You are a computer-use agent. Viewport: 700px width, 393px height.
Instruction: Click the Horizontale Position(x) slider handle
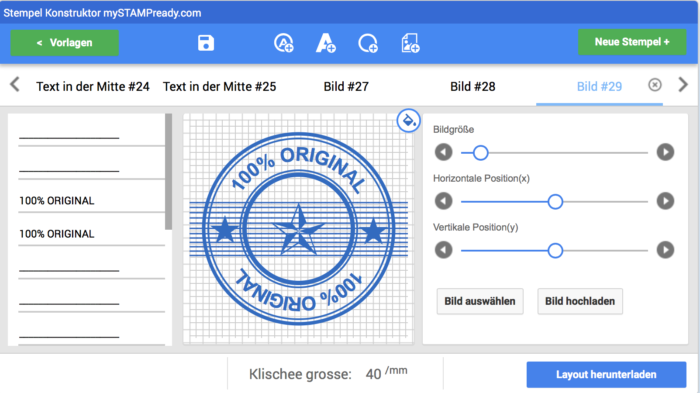point(555,202)
